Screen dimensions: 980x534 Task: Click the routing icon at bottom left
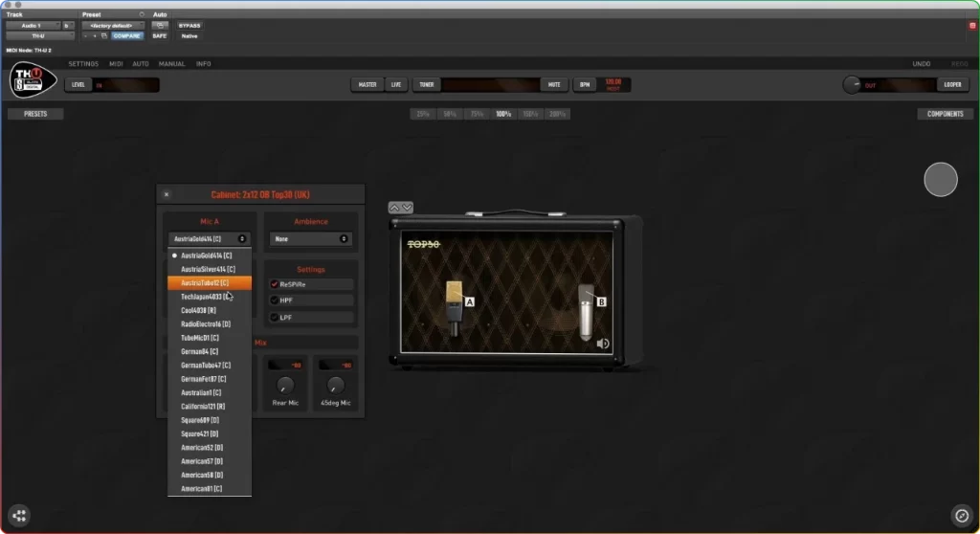pyautogui.click(x=19, y=515)
